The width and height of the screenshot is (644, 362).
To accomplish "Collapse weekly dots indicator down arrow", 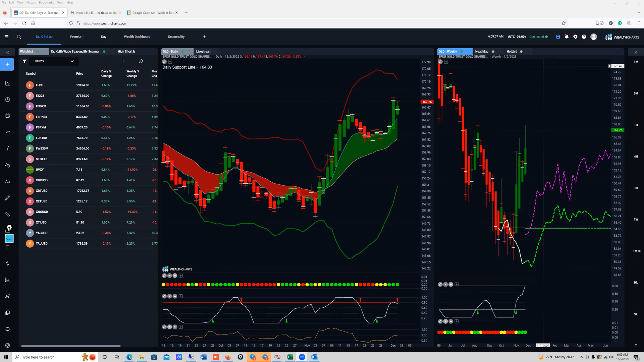I will click(445, 321).
